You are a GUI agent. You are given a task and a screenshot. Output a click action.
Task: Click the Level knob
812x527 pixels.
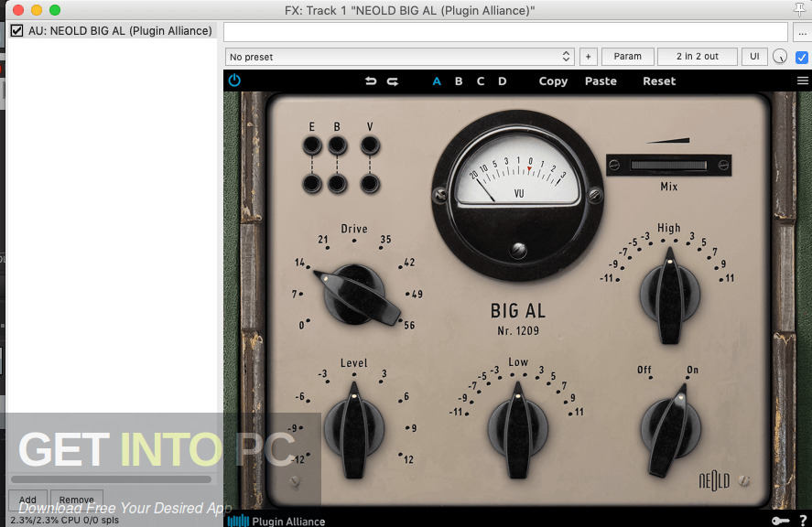pyautogui.click(x=354, y=430)
